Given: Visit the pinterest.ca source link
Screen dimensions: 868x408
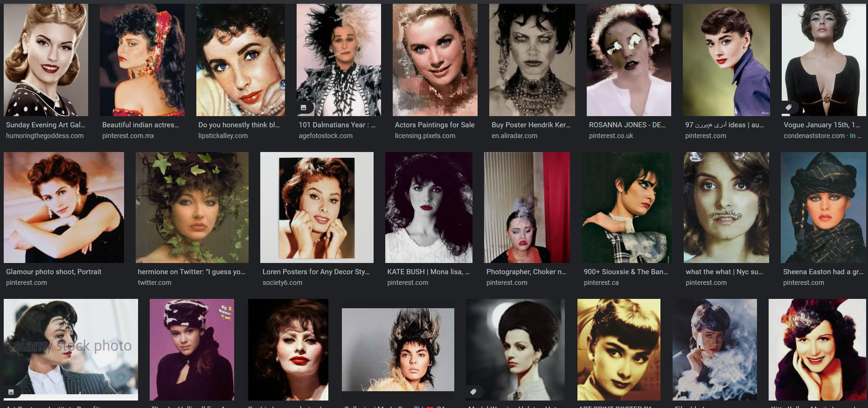Looking at the screenshot, I should [x=601, y=283].
